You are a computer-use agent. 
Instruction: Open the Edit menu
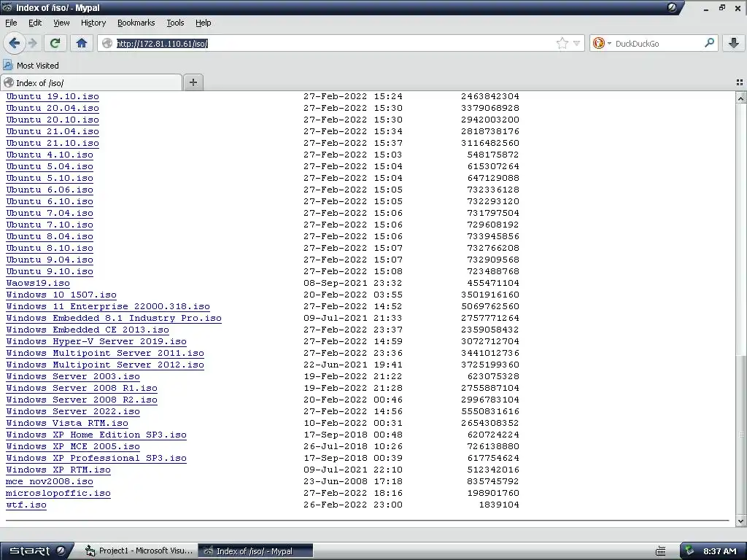(35, 23)
